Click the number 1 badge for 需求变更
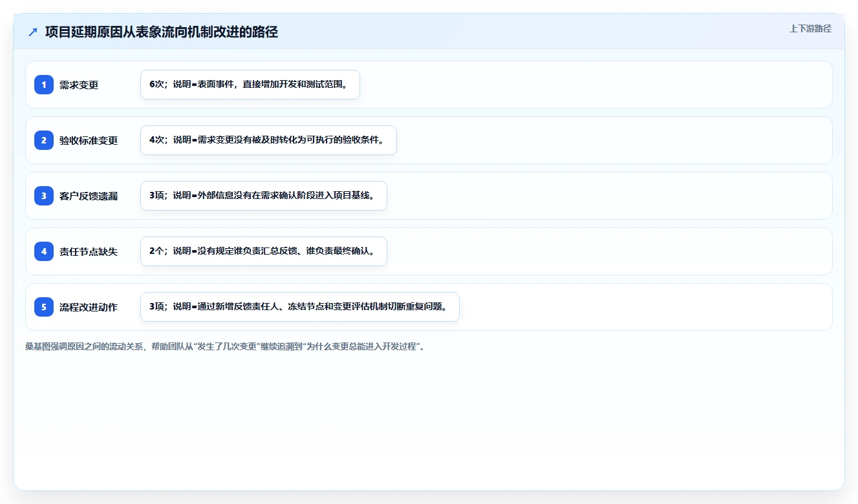The width and height of the screenshot is (858, 504). pos(44,85)
